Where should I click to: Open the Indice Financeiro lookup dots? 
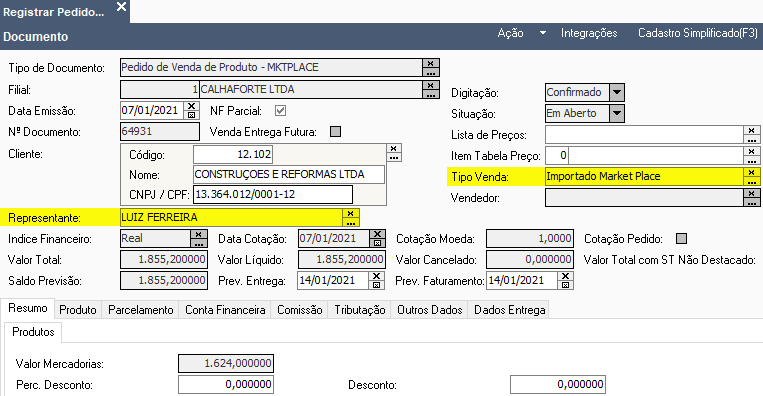(199, 243)
